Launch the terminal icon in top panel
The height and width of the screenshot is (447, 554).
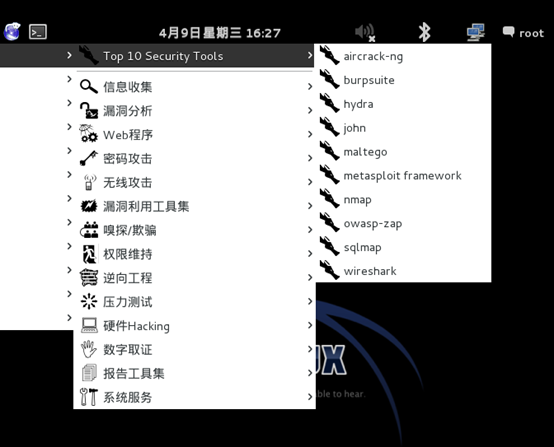coord(38,32)
